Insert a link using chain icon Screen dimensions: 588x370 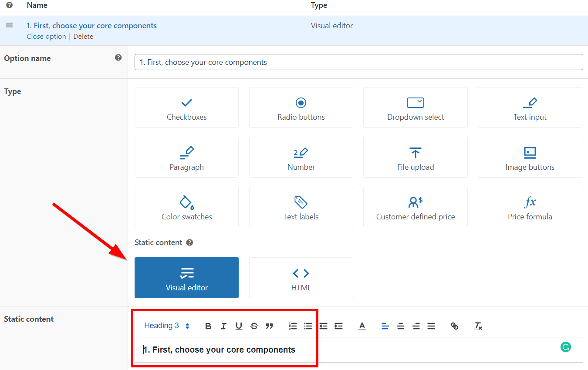[454, 326]
